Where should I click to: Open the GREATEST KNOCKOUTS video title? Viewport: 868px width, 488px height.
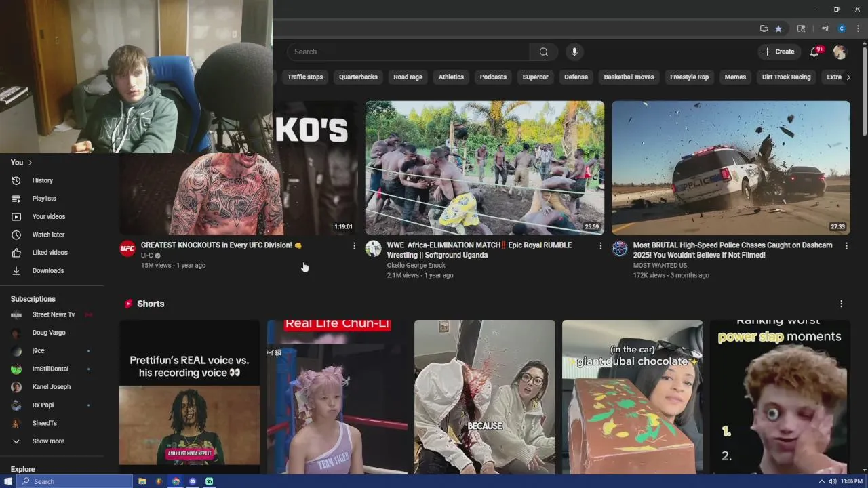coord(221,245)
